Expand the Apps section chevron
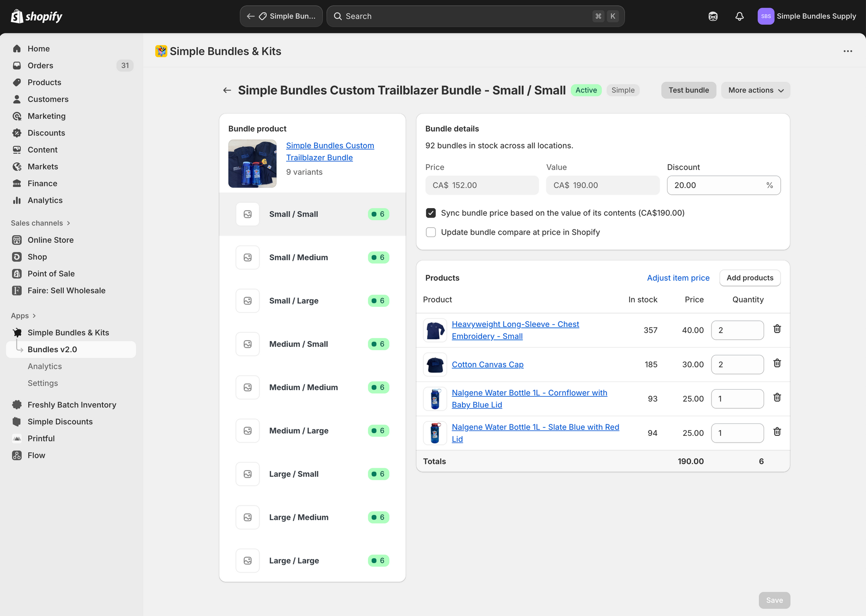 [34, 316]
